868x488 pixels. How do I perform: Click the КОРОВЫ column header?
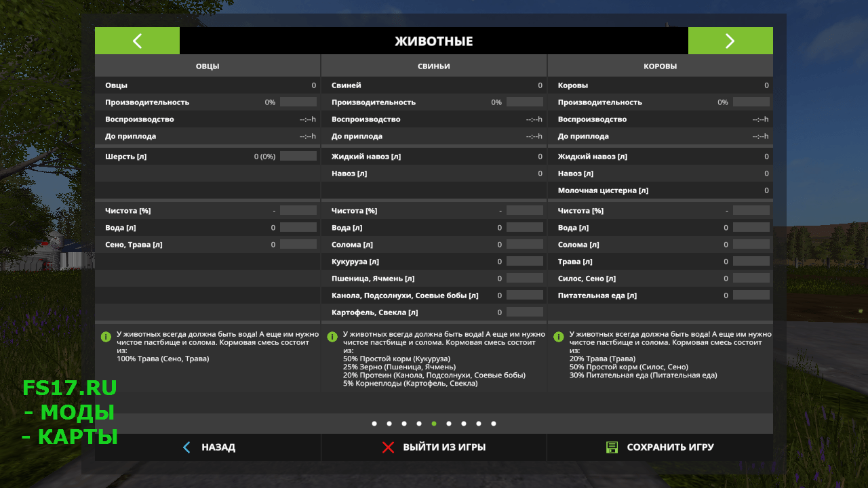[660, 66]
